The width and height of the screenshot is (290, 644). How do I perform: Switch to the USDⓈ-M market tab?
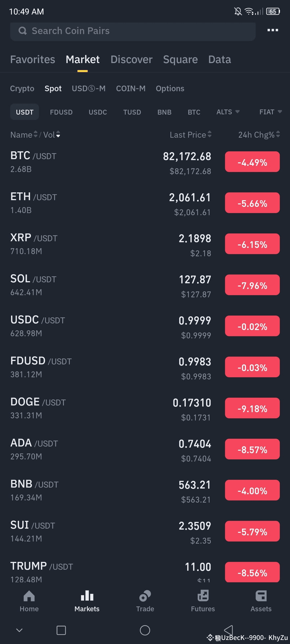pos(89,89)
